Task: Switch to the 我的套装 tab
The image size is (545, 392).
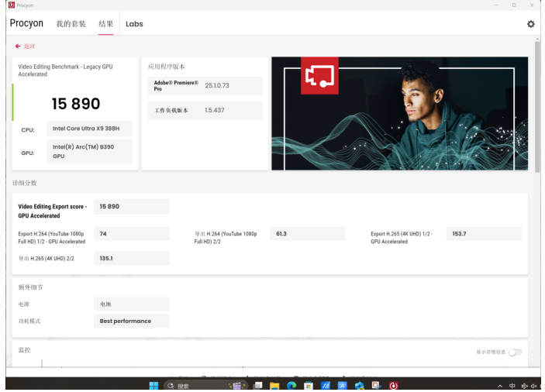Action: [x=71, y=24]
